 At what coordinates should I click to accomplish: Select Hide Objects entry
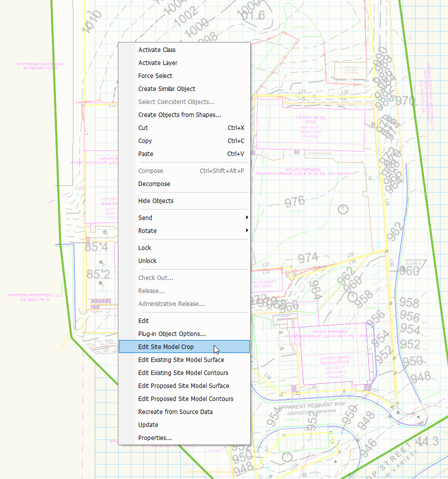[x=156, y=201]
